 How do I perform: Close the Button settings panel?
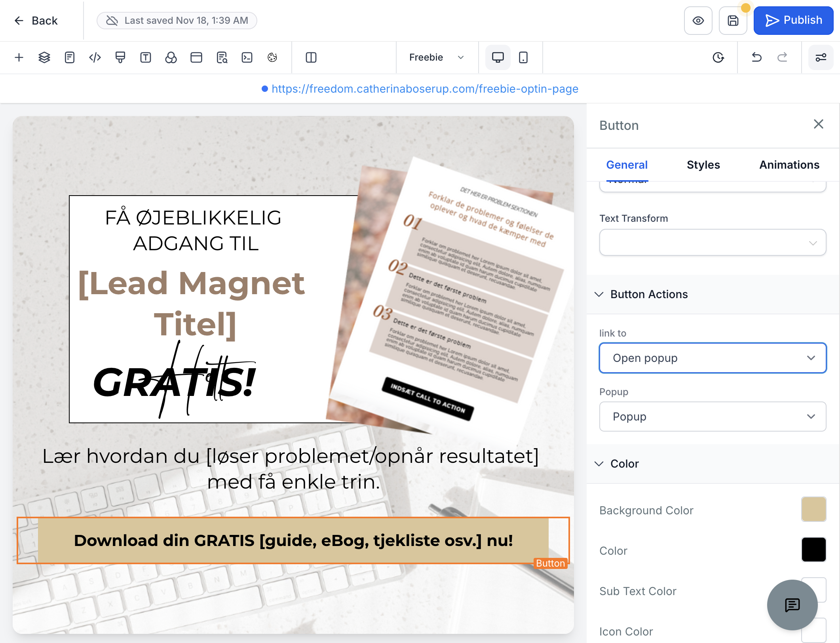tap(819, 124)
